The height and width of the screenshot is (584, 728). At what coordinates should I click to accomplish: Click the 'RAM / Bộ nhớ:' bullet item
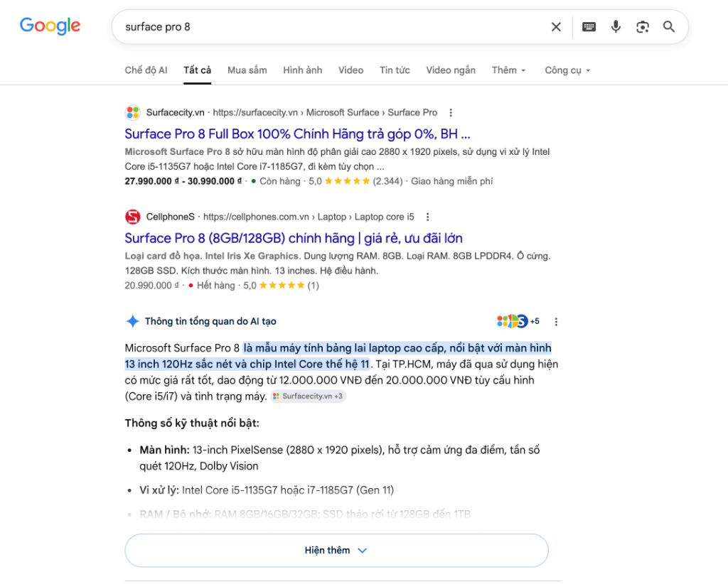(305, 514)
